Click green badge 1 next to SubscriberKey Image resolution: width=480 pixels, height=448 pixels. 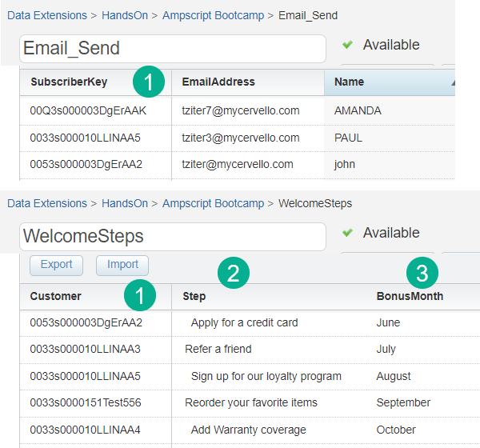(x=149, y=81)
